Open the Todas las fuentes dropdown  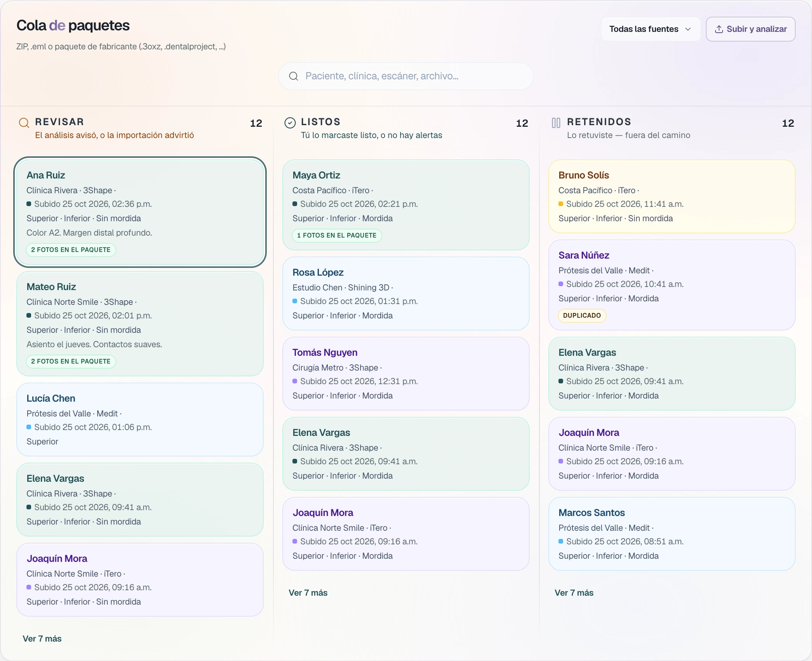[651, 29]
